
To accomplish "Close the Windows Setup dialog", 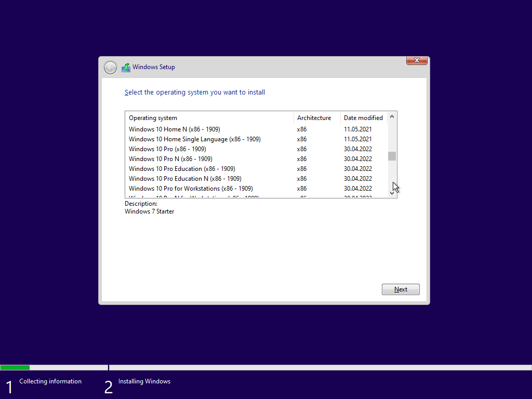I will [x=417, y=60].
